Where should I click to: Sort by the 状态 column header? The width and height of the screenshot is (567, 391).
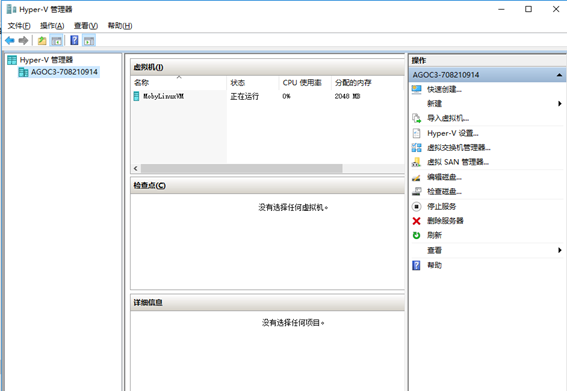[x=253, y=83]
